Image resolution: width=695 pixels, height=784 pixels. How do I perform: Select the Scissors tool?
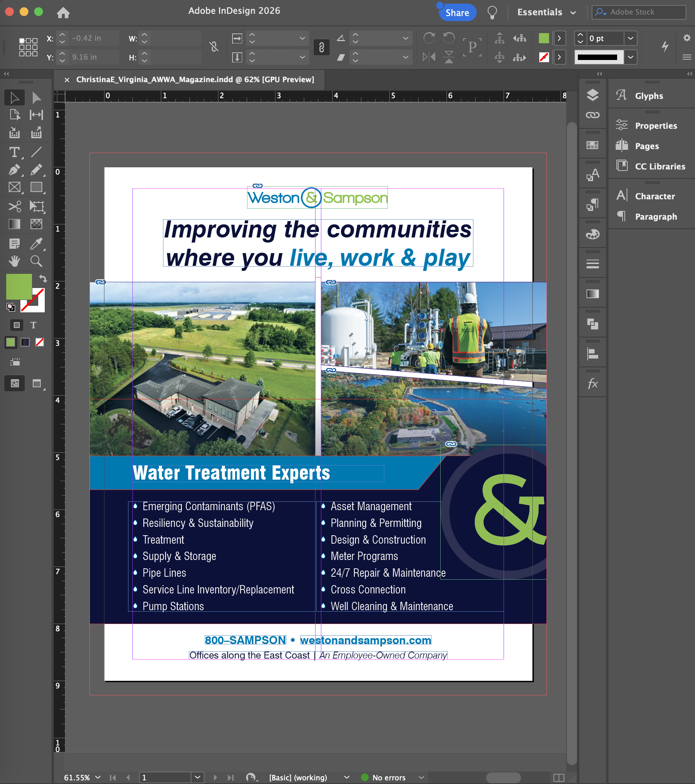click(15, 206)
